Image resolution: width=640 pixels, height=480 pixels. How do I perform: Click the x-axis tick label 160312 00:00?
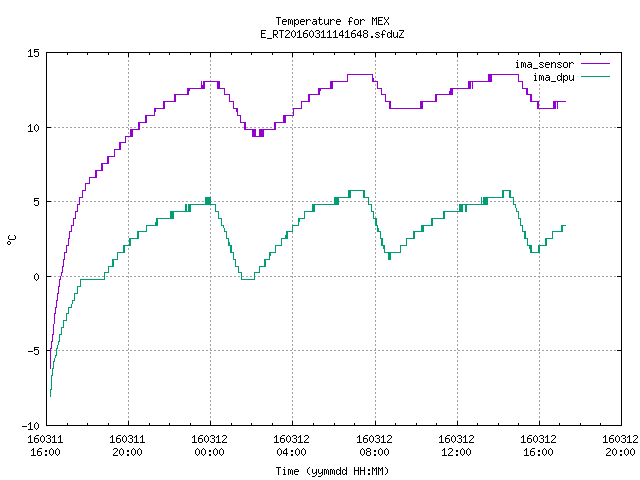[x=209, y=445]
